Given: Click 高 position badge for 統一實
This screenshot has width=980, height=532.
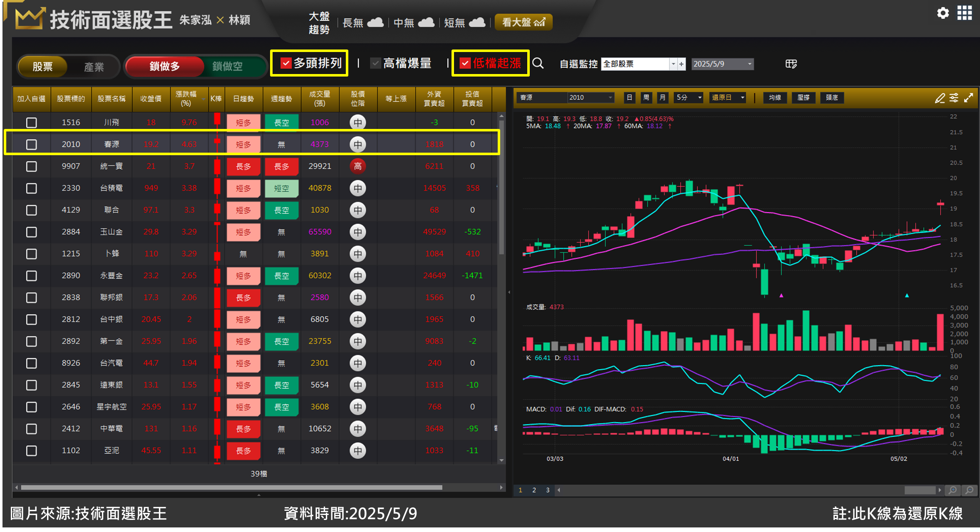Looking at the screenshot, I should pos(357,166).
